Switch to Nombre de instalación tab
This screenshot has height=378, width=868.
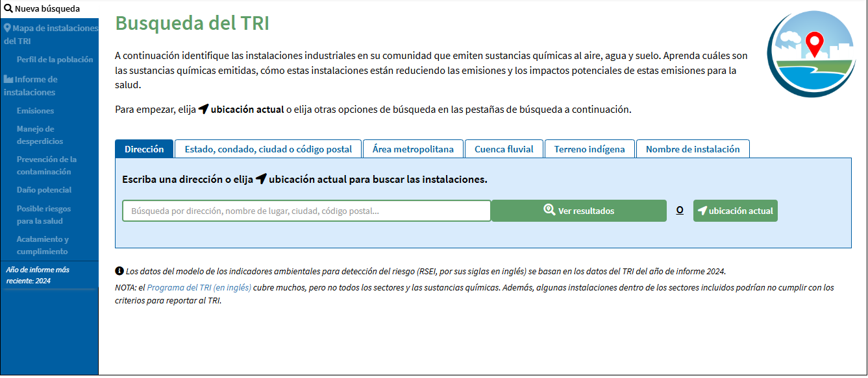coord(693,148)
